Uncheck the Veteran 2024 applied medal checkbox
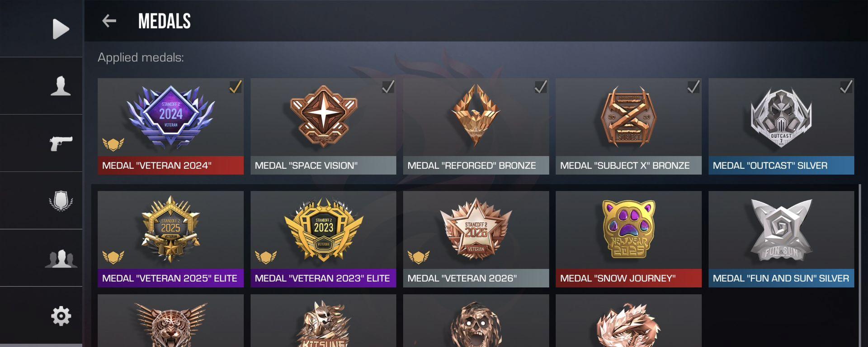 [x=235, y=87]
